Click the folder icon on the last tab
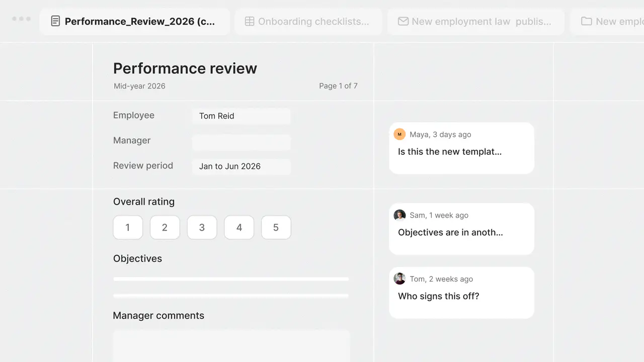The width and height of the screenshot is (644, 362). (x=586, y=21)
